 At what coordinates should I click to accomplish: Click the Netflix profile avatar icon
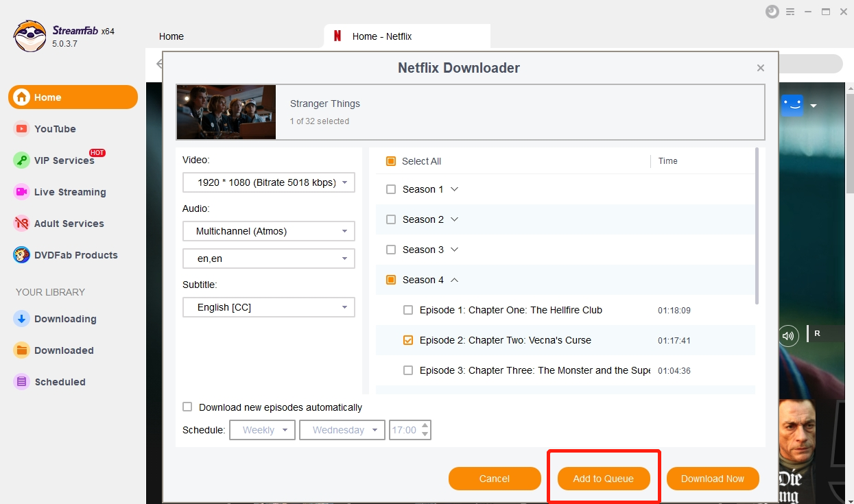coord(792,105)
